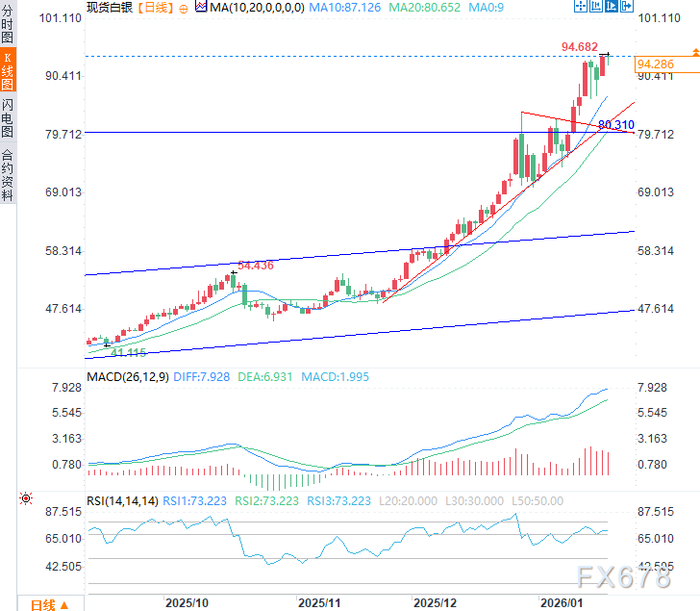
Task: Click the current price tag 94.286
Action: 667,64
